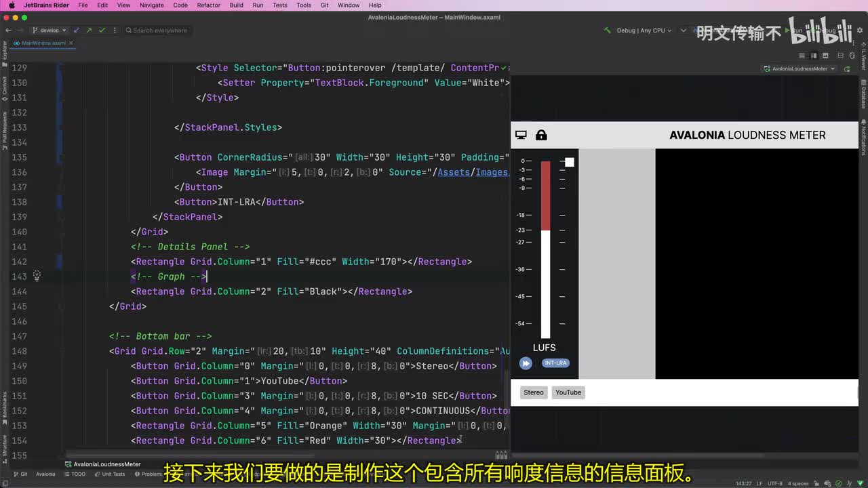Click the 143:27 caret position indicator
This screenshot has height=488, width=868.
click(744, 483)
